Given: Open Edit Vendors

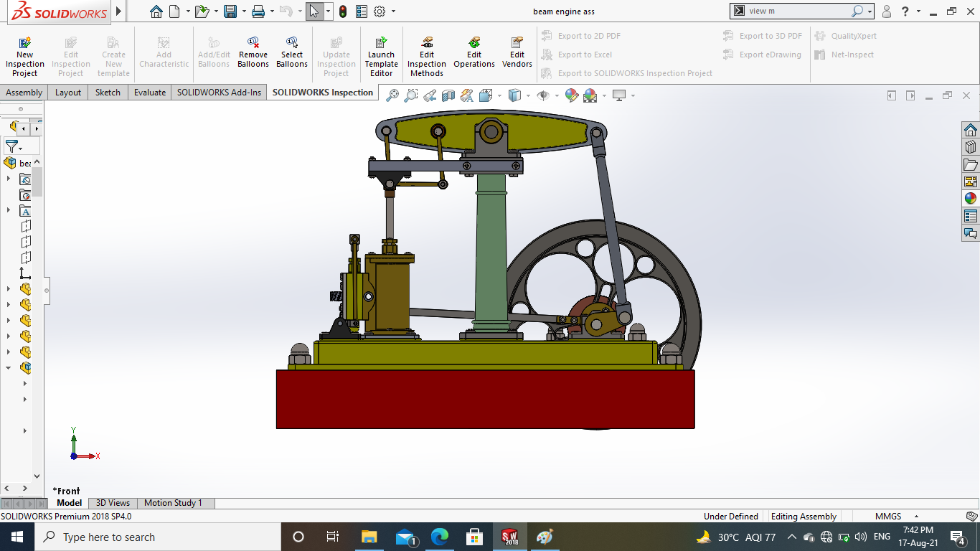Looking at the screenshot, I should [517, 54].
